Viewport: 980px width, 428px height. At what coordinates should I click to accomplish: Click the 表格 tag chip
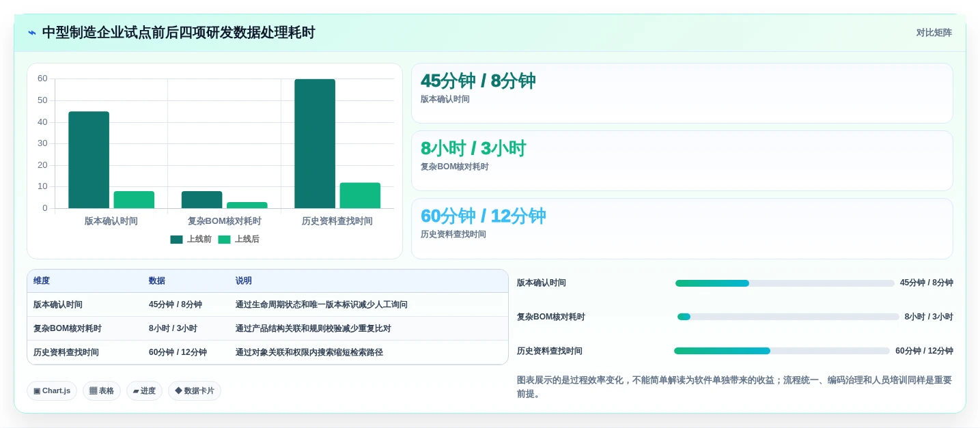tap(102, 390)
